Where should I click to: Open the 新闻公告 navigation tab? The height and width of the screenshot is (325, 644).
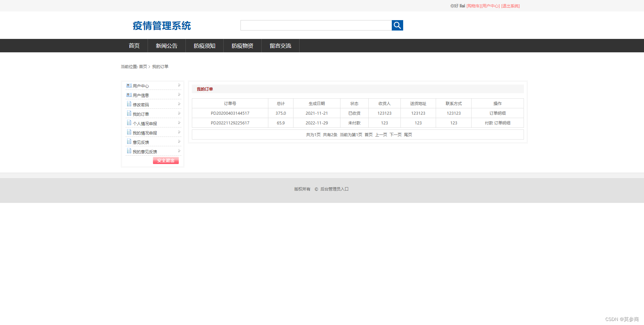(x=167, y=46)
